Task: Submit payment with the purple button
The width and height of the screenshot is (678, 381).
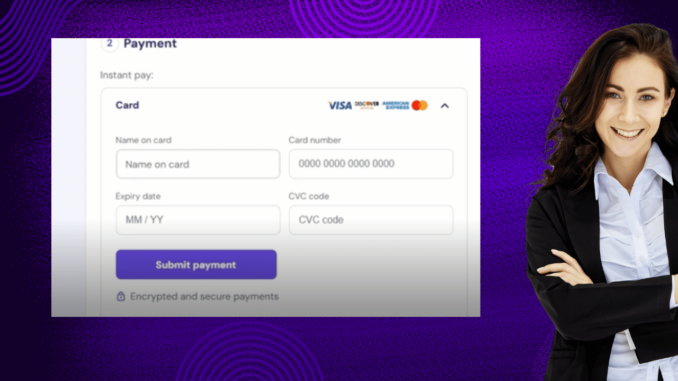Action: point(196,265)
